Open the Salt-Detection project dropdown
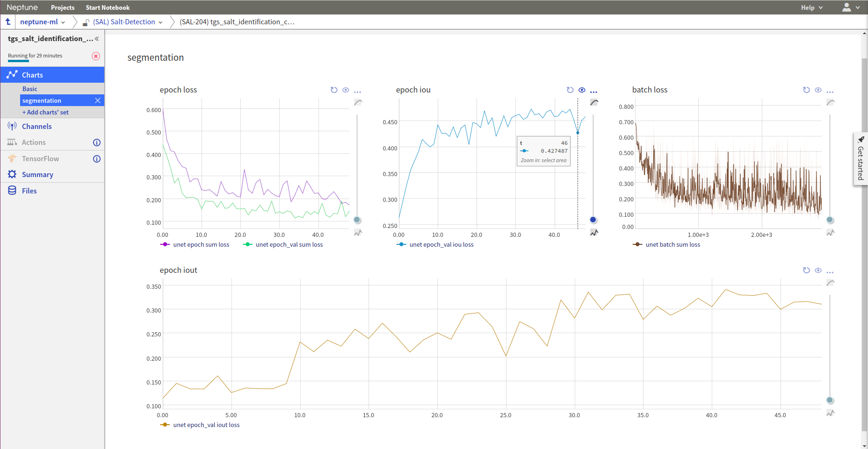 pos(128,22)
